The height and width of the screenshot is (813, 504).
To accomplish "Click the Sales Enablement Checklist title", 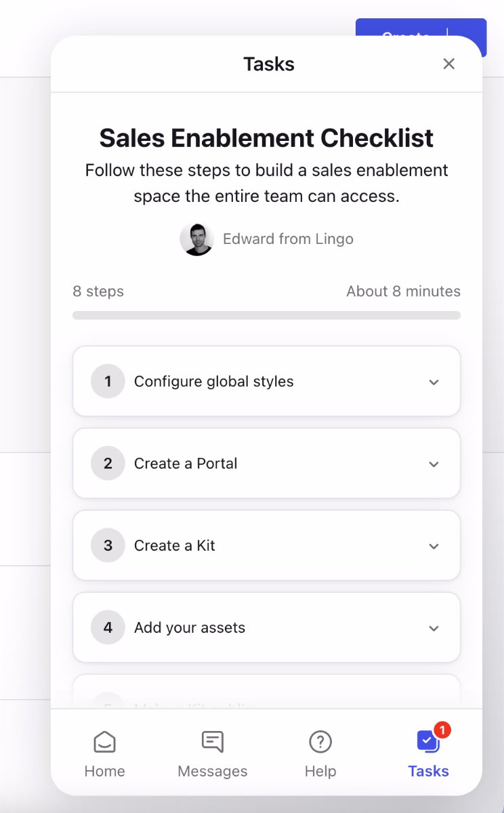I will pyautogui.click(x=266, y=138).
